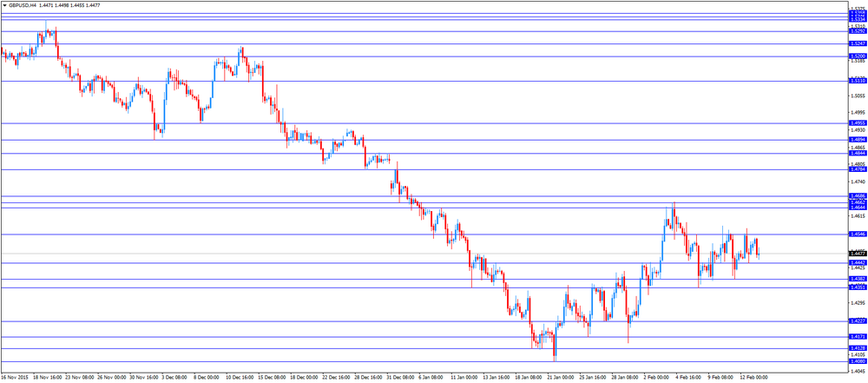Select the 1.4546 level price label

(x=858, y=234)
